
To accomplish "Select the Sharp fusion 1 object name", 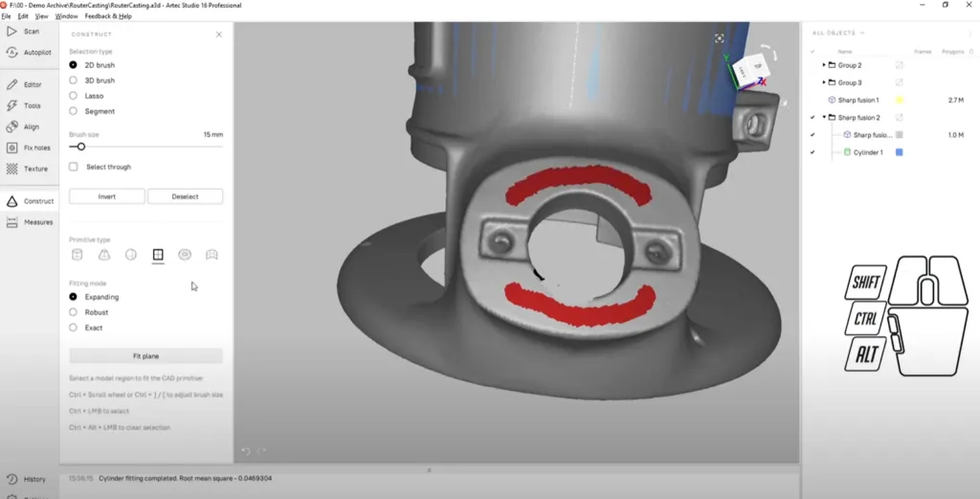I will pos(858,100).
